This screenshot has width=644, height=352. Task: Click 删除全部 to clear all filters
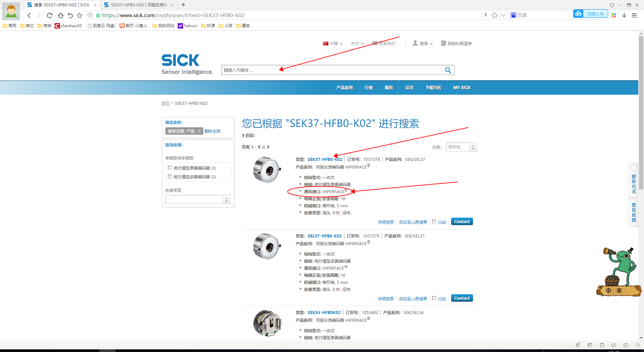coord(212,131)
